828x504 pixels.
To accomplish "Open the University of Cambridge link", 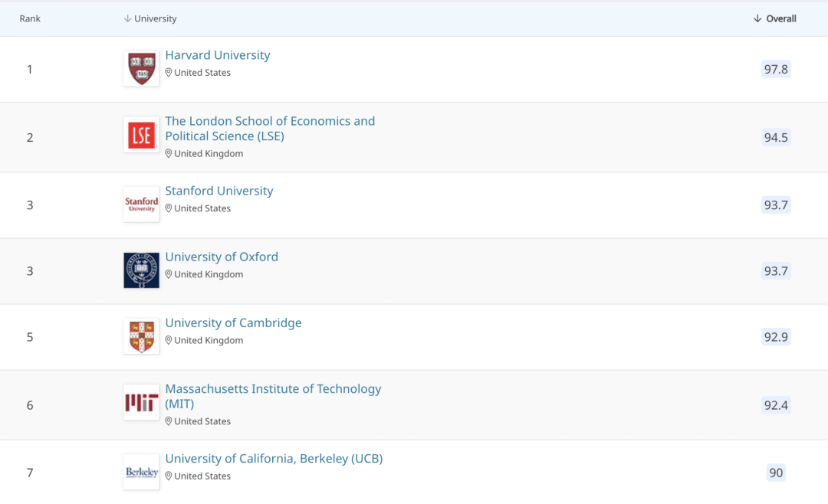I will pos(233,322).
